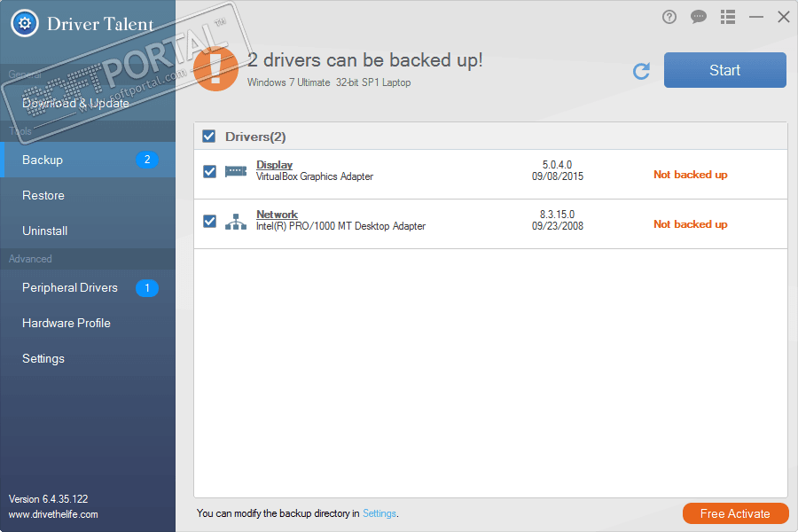
Task: Click 'Version 6.4.35.122' text
Action: (x=49, y=499)
